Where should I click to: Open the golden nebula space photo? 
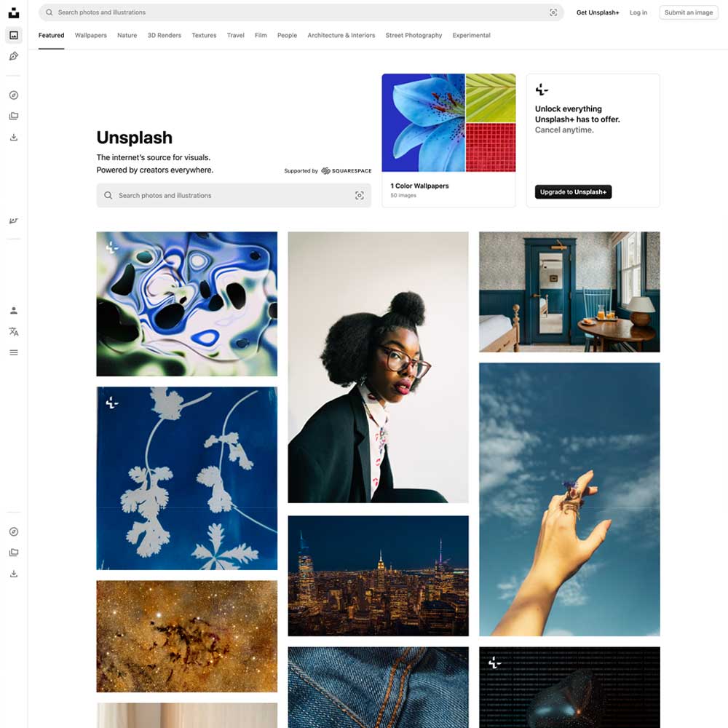(x=186, y=636)
